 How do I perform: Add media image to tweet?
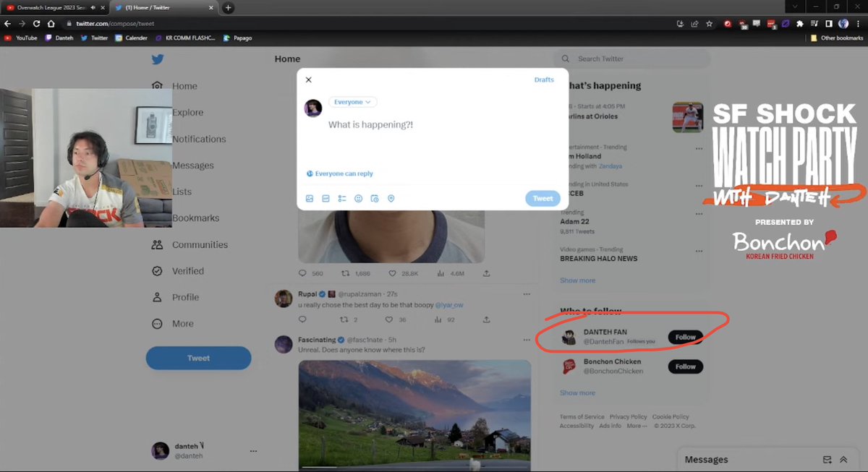tap(310, 199)
